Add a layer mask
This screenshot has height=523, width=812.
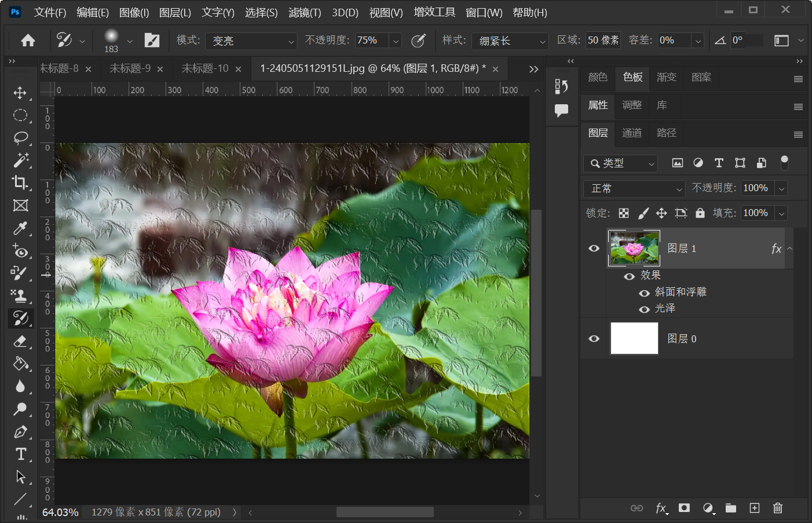[x=684, y=508]
